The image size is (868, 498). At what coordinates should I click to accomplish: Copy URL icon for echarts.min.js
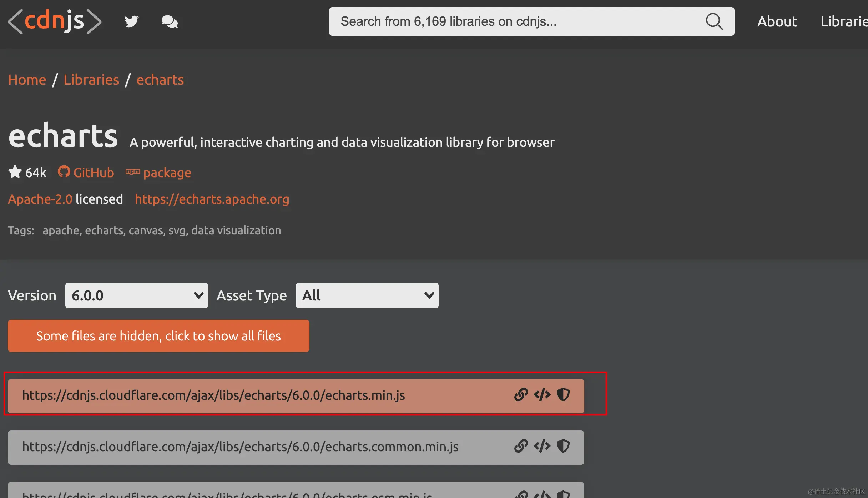(521, 395)
